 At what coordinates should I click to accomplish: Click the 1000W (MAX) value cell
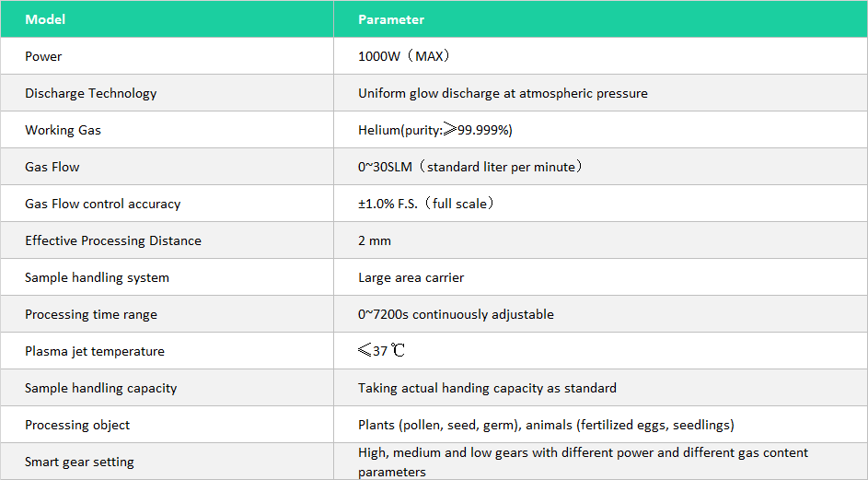403,56
